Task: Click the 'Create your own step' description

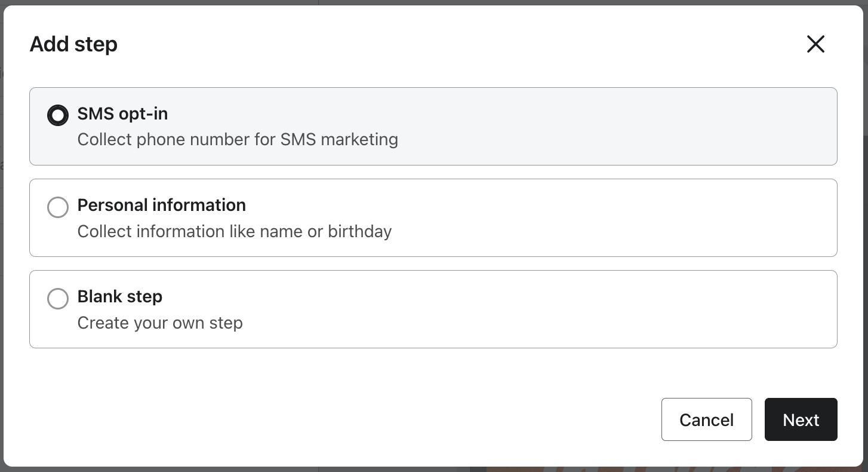Action: (x=160, y=323)
